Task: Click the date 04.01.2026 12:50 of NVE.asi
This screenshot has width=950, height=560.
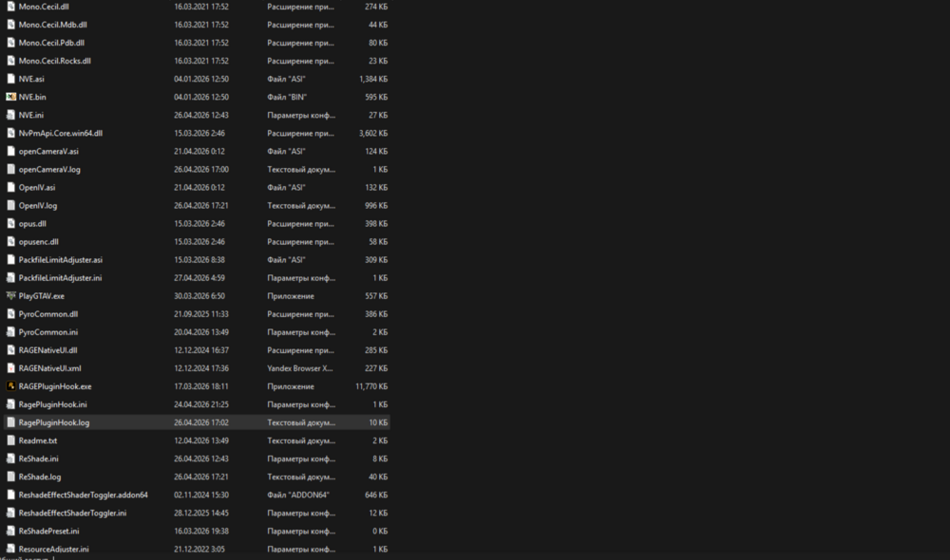Action: pos(201,79)
